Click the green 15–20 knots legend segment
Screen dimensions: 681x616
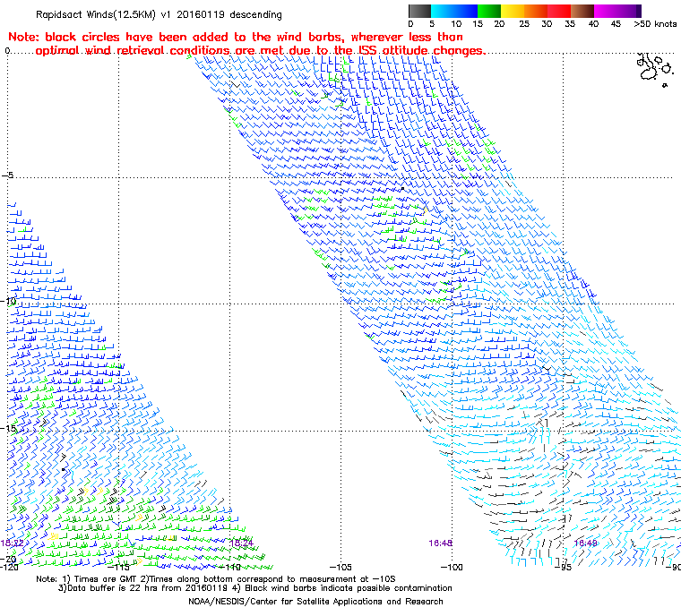[489, 11]
